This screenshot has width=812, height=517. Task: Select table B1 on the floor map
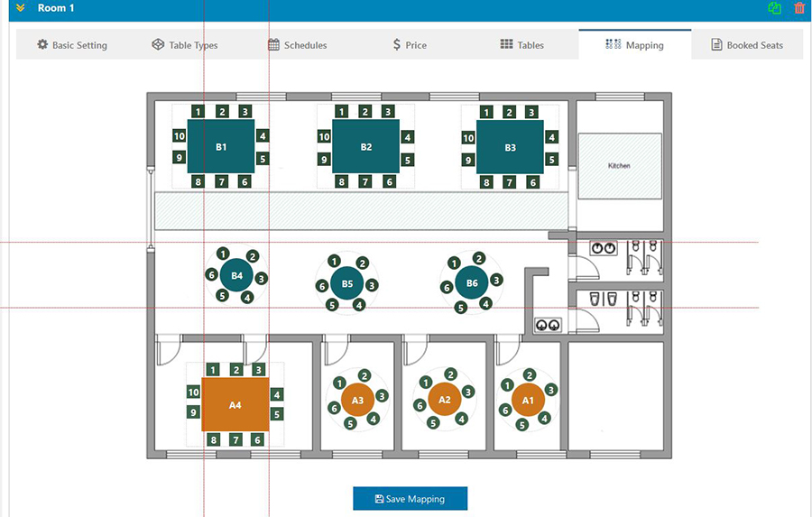pyautogui.click(x=221, y=146)
